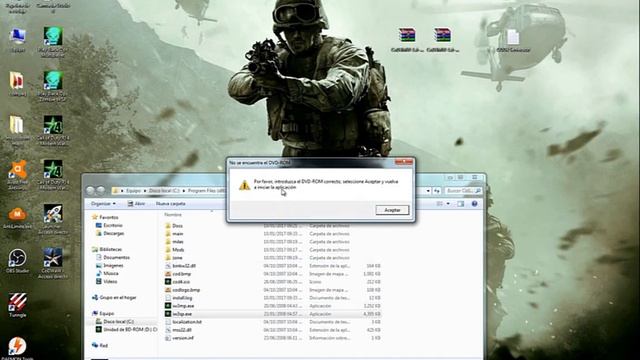Open Escritorio in the navigation pane
This screenshot has width=640, height=360.
coord(109,225)
